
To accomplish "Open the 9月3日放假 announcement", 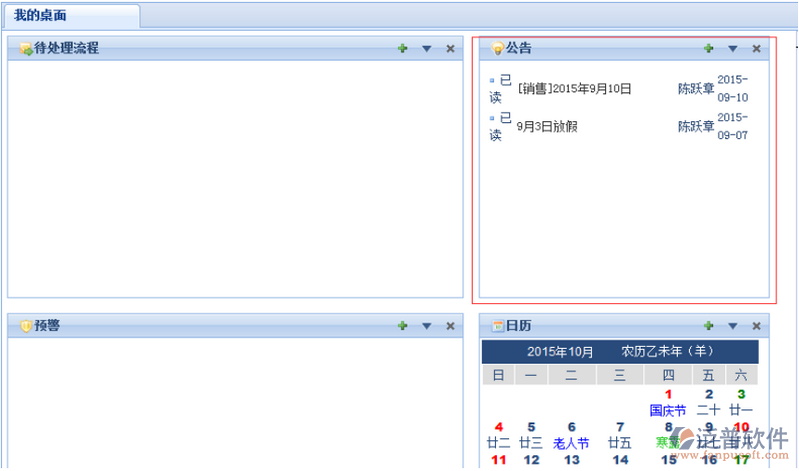I will click(547, 127).
